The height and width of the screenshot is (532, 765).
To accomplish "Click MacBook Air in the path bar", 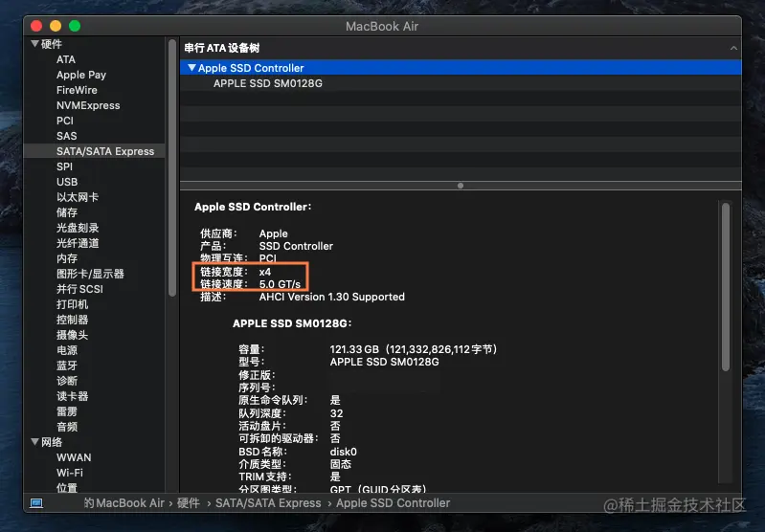I will [130, 502].
